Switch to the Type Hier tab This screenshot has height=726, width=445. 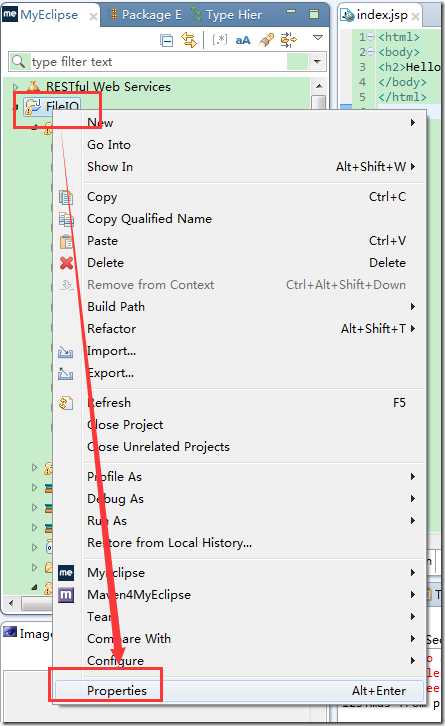pyautogui.click(x=227, y=15)
